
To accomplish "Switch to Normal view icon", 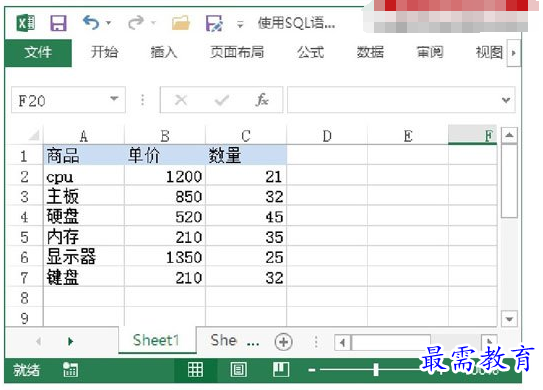I will tap(195, 370).
